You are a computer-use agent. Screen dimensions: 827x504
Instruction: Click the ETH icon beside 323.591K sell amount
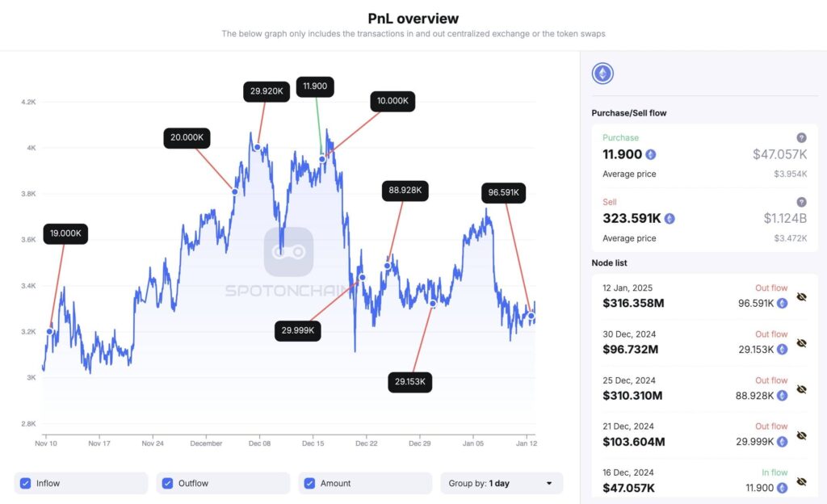670,218
